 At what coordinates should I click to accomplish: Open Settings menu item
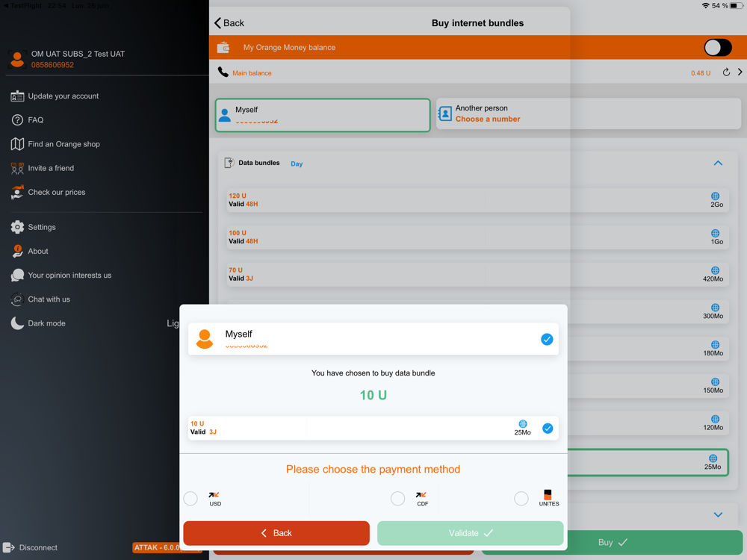[34, 227]
